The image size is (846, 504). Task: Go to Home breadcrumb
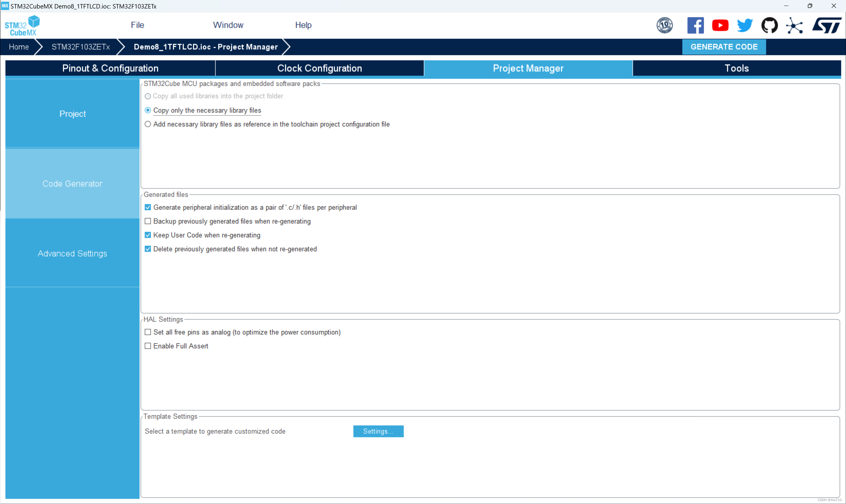click(19, 47)
